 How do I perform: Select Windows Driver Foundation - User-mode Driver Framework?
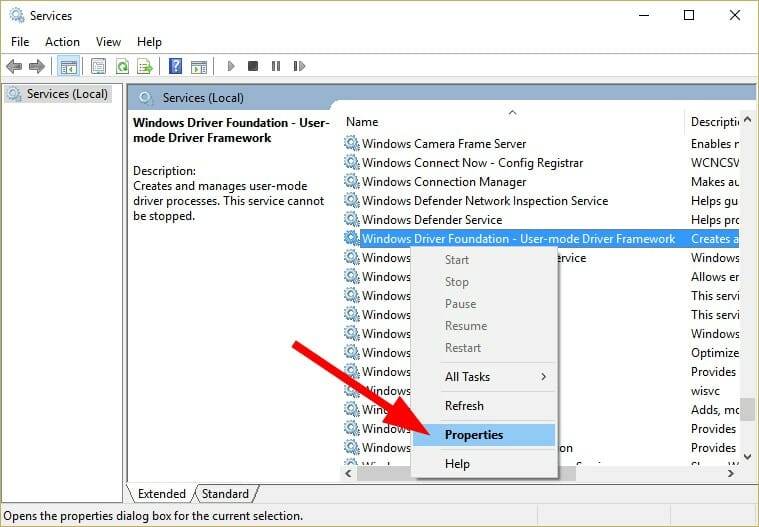[518, 239]
